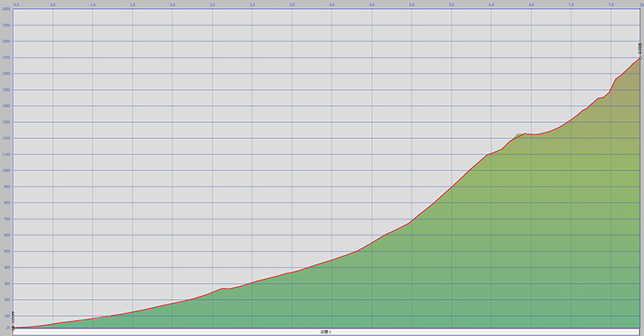
Task: Select the segment bar labeled 区間 1
Action: 327,331
